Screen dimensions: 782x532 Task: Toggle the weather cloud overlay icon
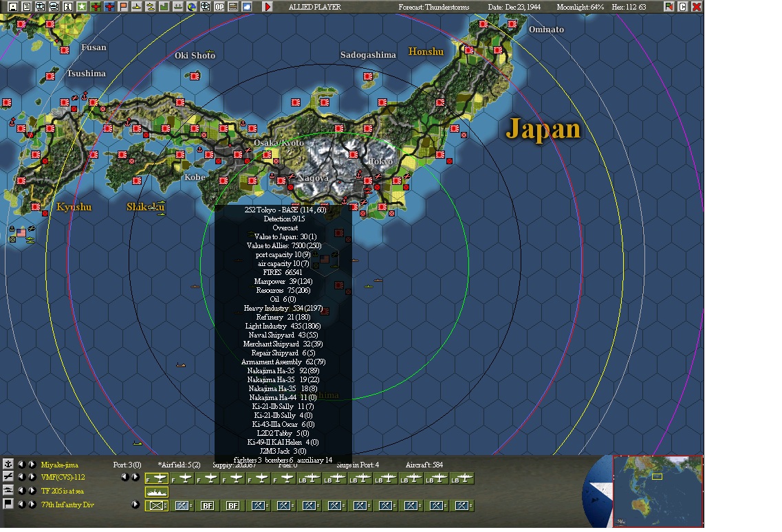[246, 6]
